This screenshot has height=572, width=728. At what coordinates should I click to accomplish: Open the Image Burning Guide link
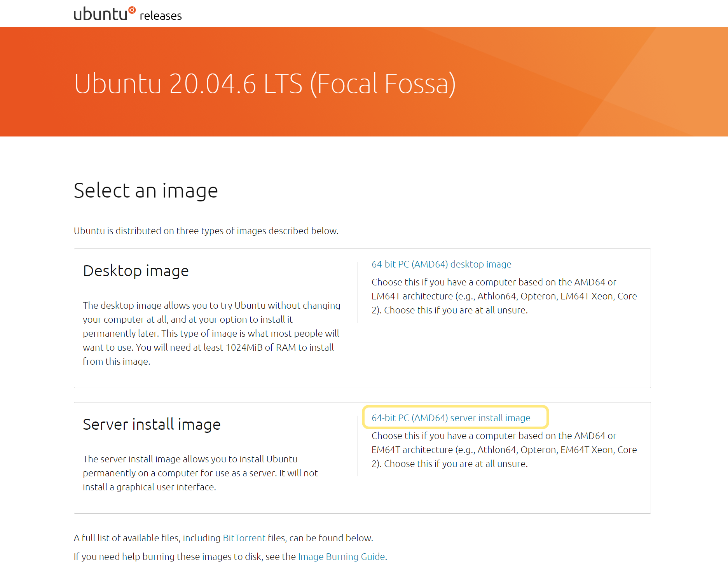[x=341, y=557]
